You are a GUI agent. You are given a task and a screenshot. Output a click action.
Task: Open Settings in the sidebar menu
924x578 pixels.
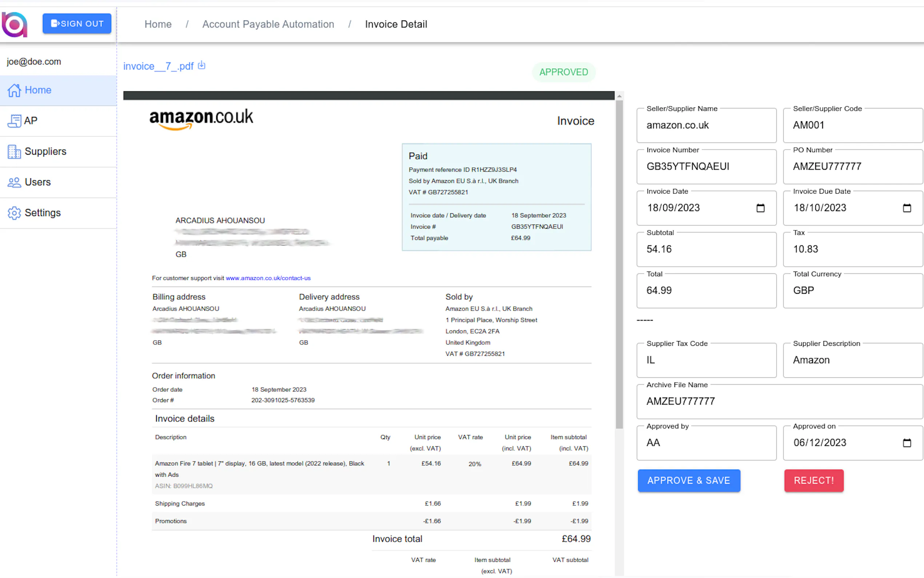click(59, 213)
